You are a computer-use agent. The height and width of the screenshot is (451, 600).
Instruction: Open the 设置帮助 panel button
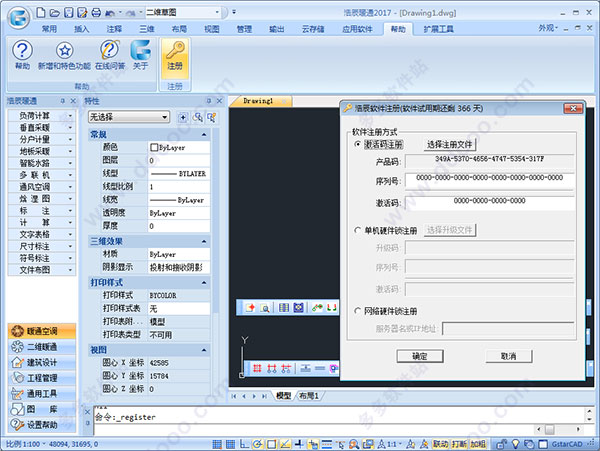pos(42,425)
